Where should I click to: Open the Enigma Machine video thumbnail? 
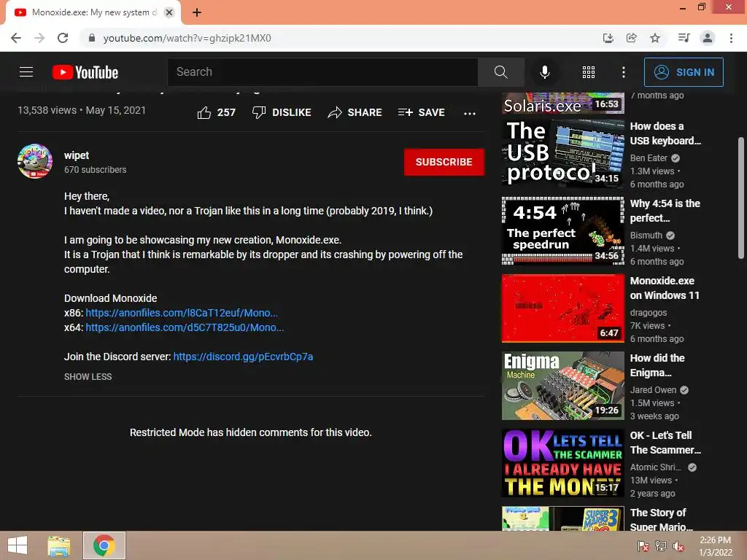point(562,386)
